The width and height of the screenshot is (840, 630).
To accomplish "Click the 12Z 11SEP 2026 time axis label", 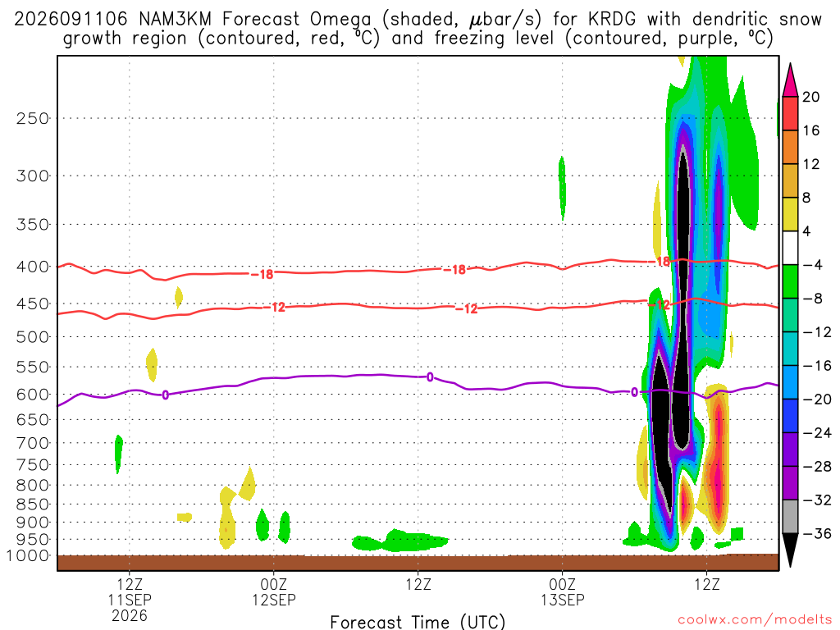I will (x=130, y=600).
